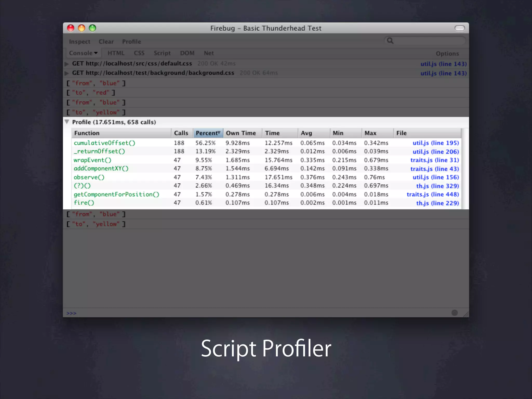Image resolution: width=532 pixels, height=399 pixels.
Task: Open the addComponentXY() function
Action: [101, 168]
